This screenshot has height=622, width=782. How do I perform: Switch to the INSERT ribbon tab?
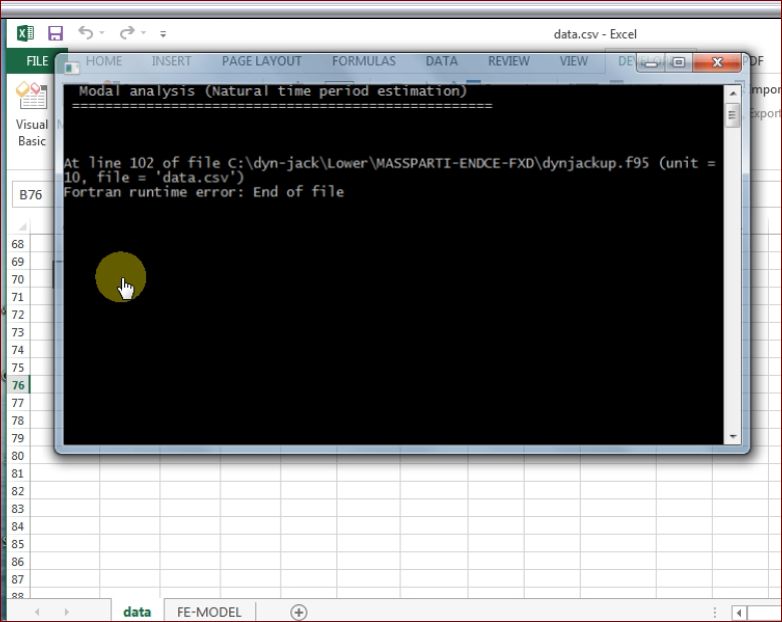coord(172,61)
